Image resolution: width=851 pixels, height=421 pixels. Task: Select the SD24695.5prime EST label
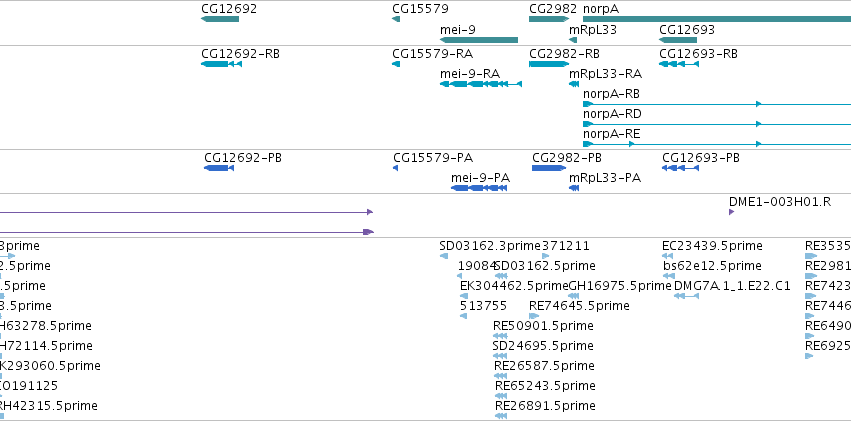pyautogui.click(x=543, y=346)
